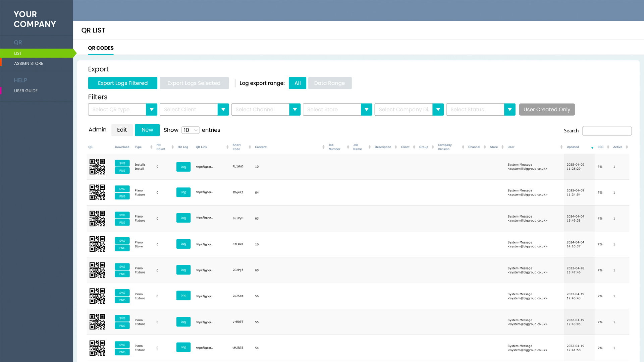
Task: Open the Select Client dropdown
Action: 194,110
